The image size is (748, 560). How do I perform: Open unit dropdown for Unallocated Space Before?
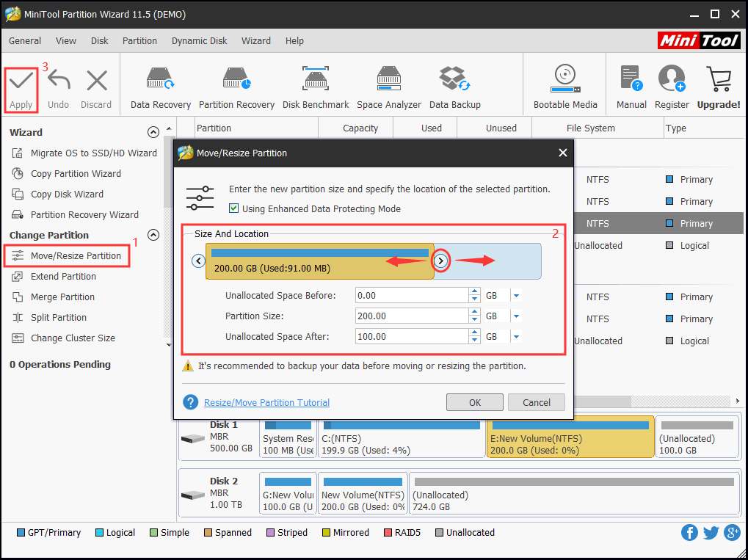(516, 296)
